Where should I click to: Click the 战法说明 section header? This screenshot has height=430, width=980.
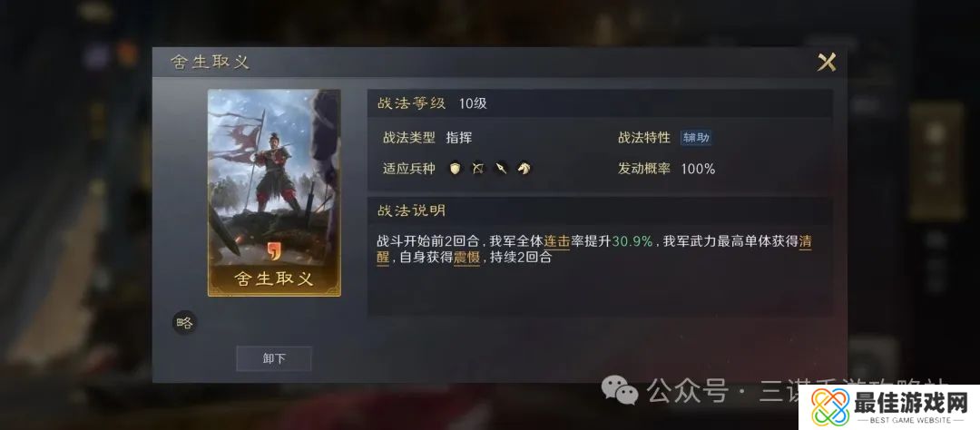411,210
